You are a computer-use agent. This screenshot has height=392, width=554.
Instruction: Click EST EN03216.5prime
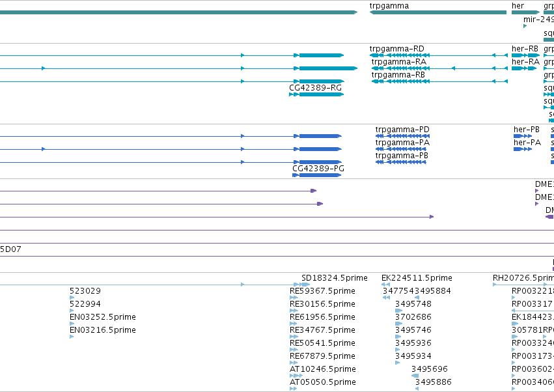point(102,330)
